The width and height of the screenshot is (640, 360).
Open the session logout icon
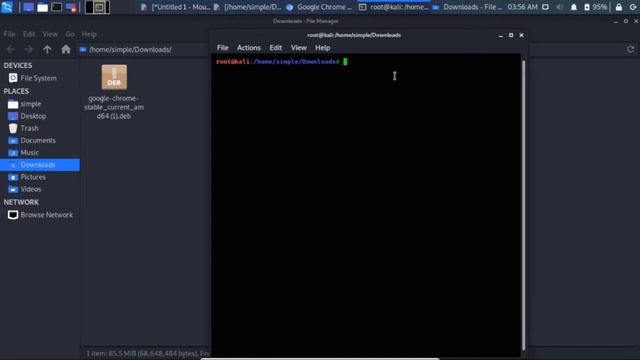point(633,7)
